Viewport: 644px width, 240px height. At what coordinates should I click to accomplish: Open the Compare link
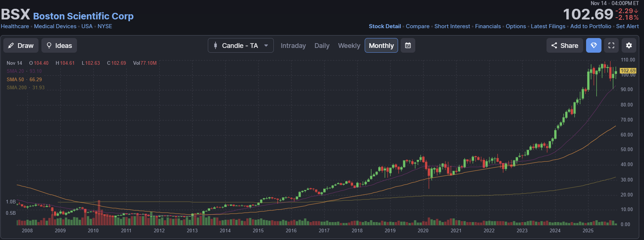417,26
